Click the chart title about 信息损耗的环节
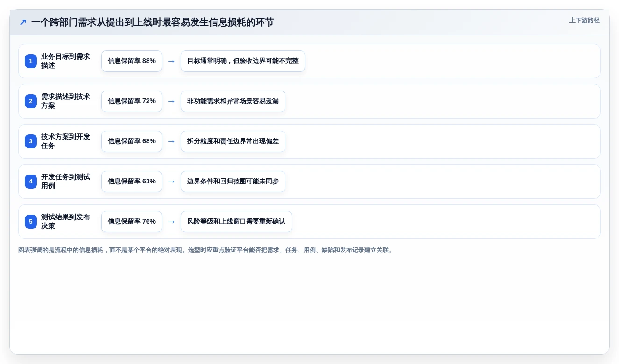Screen dimensions: 619x364 coord(152,22)
